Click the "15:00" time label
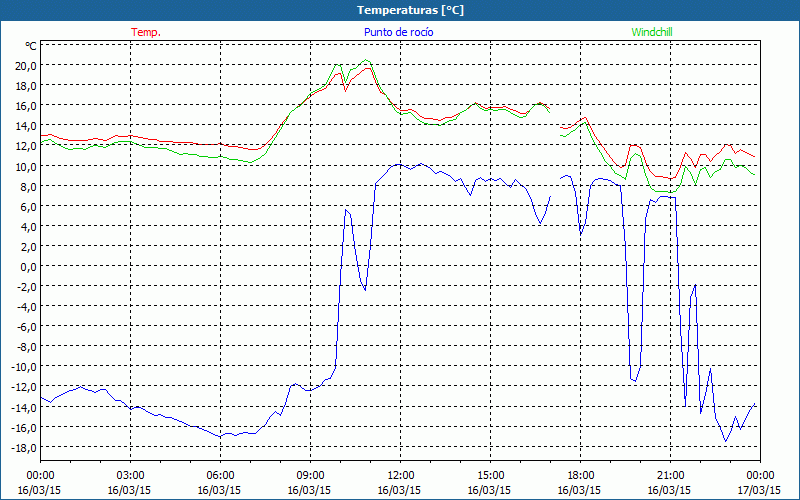Screen dimensions: 800x500 [x=490, y=476]
